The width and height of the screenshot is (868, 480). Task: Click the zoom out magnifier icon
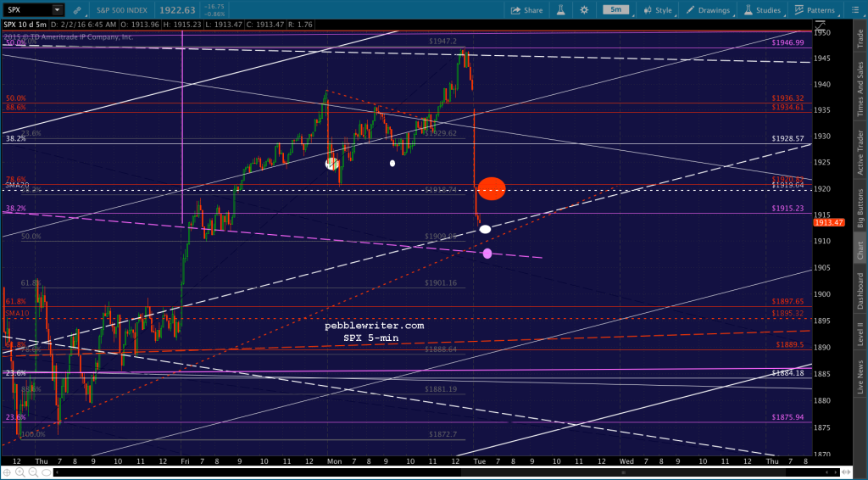pyautogui.click(x=33, y=472)
